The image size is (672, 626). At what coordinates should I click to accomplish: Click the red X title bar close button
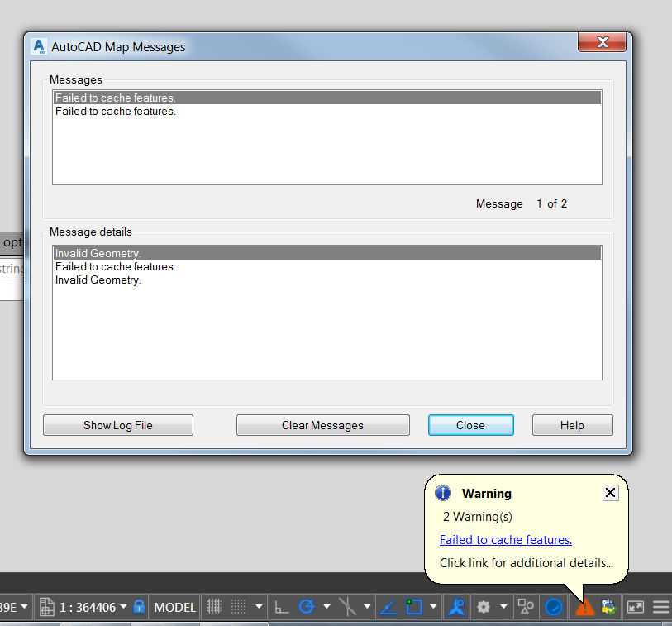602,41
